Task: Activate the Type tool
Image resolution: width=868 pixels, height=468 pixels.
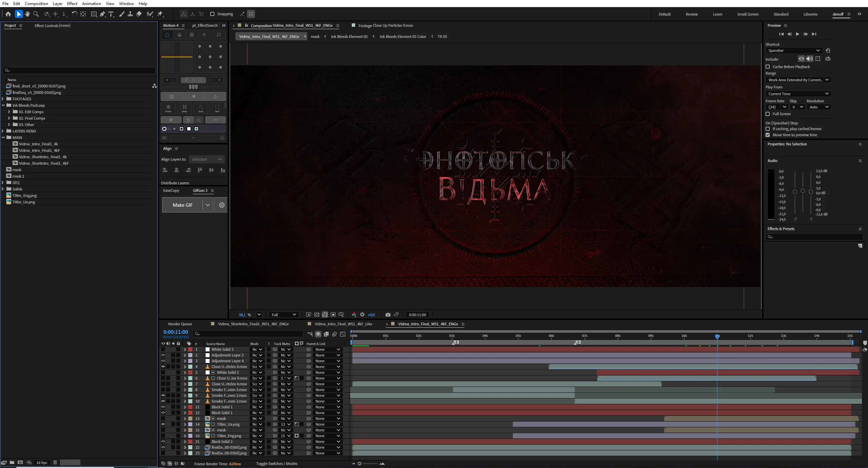Action: 111,14
